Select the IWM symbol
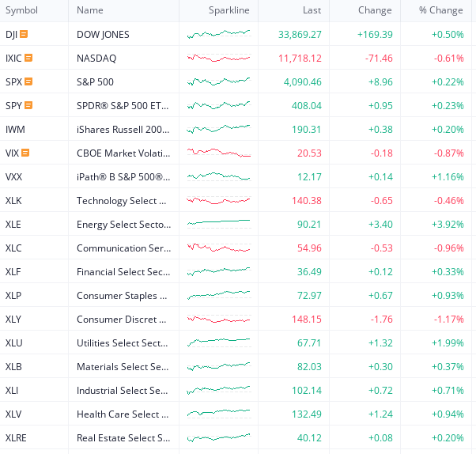 15,130
